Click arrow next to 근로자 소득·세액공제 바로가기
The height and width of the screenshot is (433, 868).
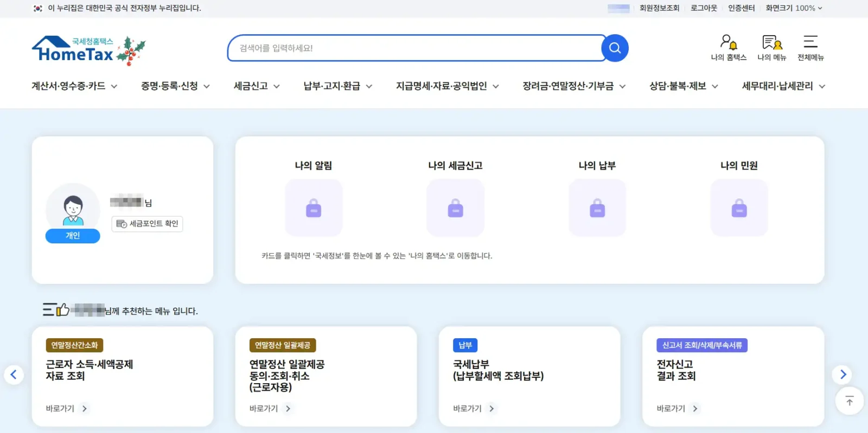(85, 409)
